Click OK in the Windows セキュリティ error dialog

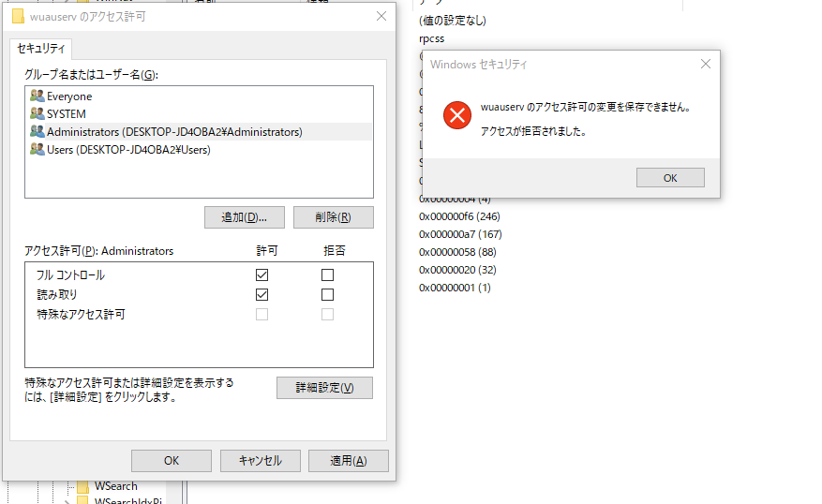pyautogui.click(x=670, y=178)
